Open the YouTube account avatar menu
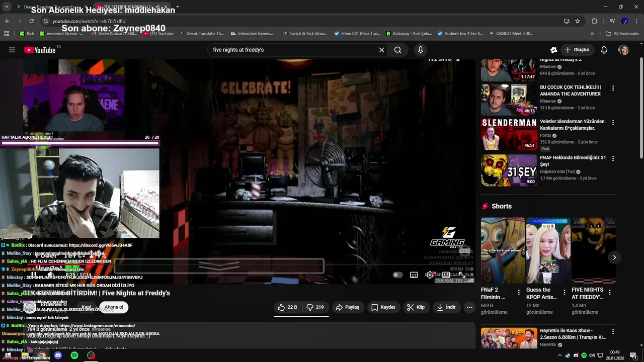 (623, 50)
